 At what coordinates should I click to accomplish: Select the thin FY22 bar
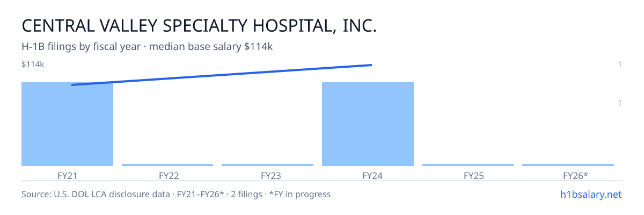pos(167,165)
